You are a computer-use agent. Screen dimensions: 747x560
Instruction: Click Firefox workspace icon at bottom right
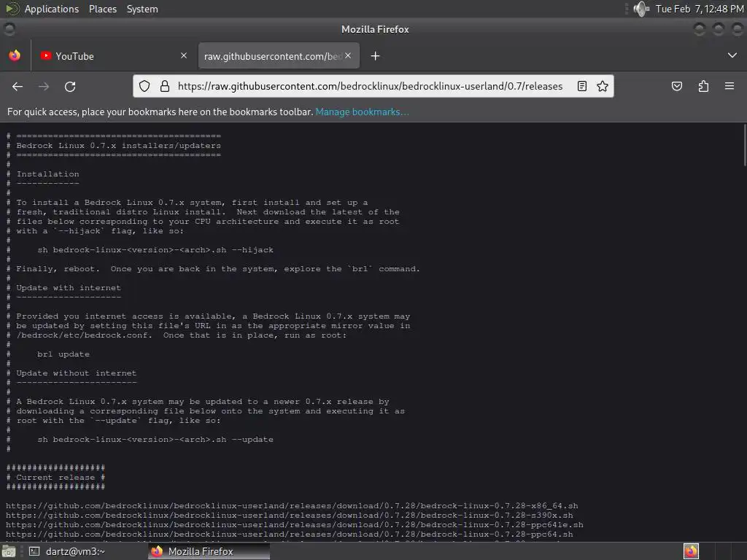point(691,551)
